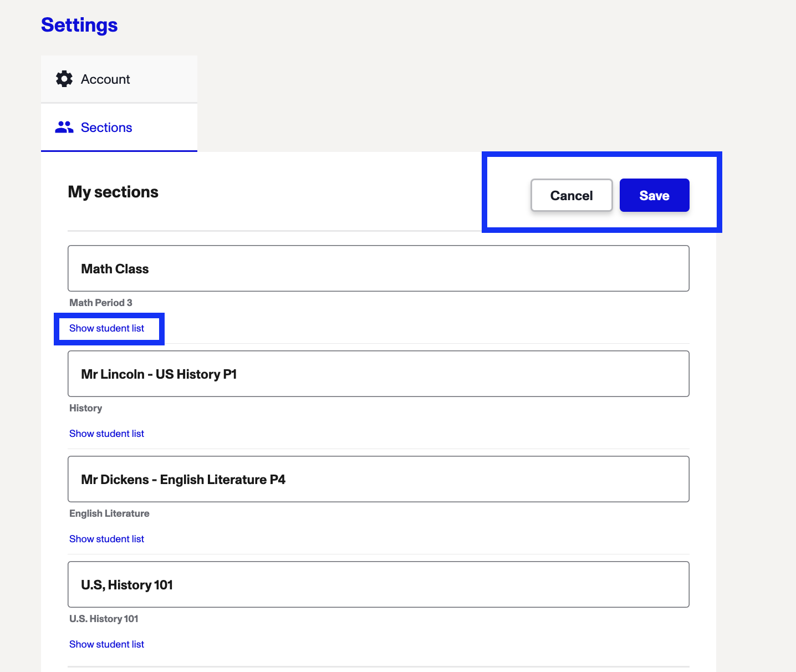Click the people icon beside Sections
The image size is (796, 672).
click(64, 128)
